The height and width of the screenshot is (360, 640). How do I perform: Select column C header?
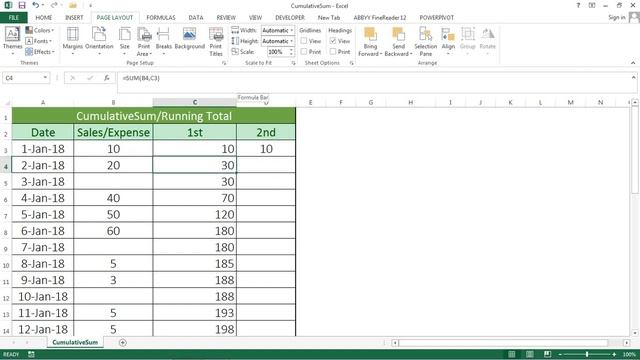(x=195, y=102)
